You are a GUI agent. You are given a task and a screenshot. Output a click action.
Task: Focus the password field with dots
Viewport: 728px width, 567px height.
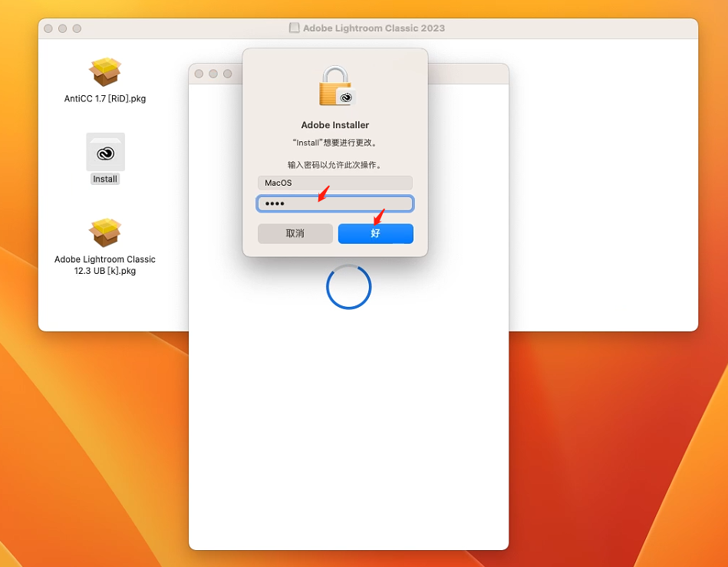334,203
